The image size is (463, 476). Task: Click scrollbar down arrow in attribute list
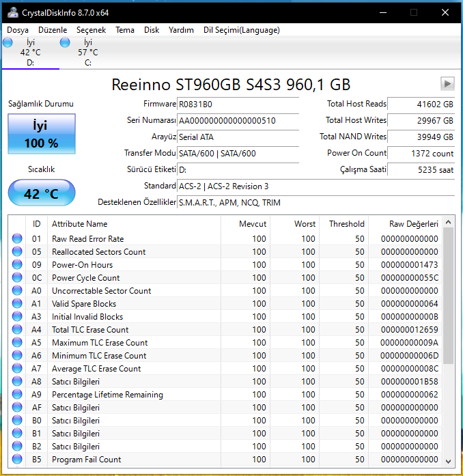(448, 460)
